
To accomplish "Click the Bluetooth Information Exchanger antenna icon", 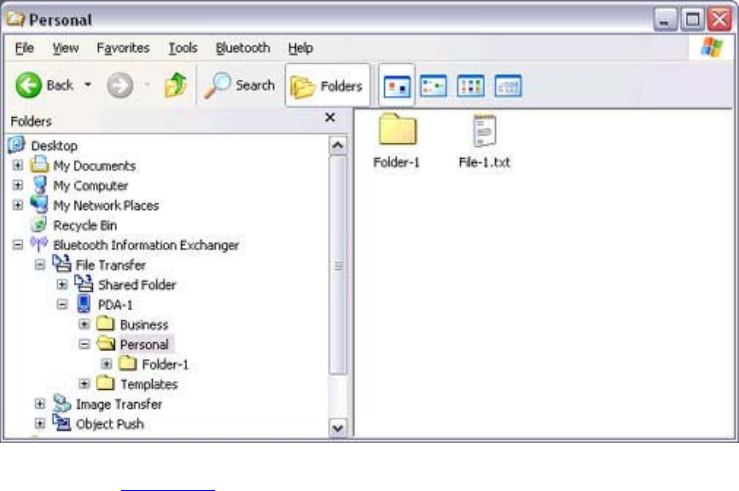I will pos(39,244).
